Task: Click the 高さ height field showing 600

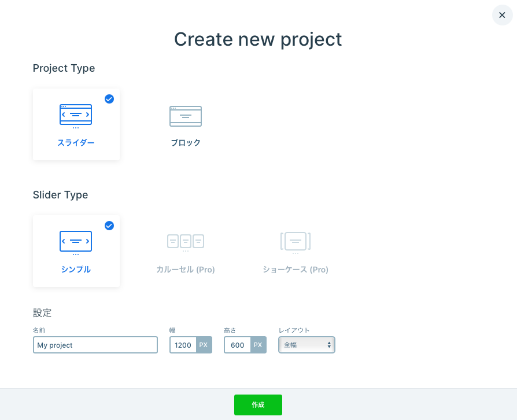Action: point(238,345)
